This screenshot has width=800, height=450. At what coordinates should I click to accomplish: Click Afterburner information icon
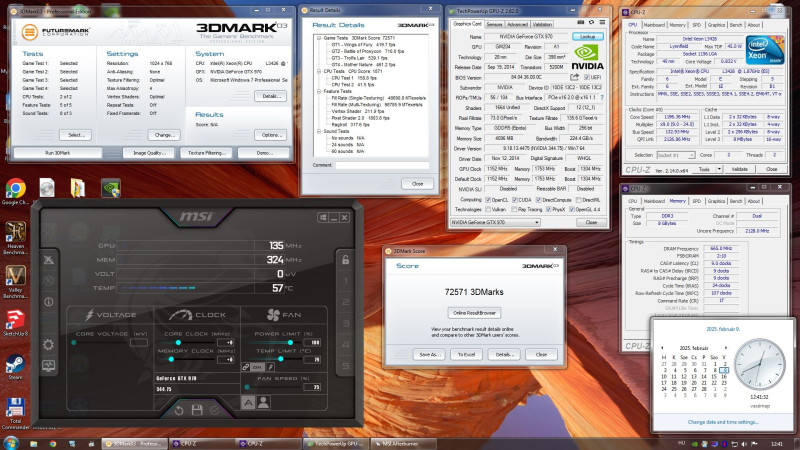48,302
